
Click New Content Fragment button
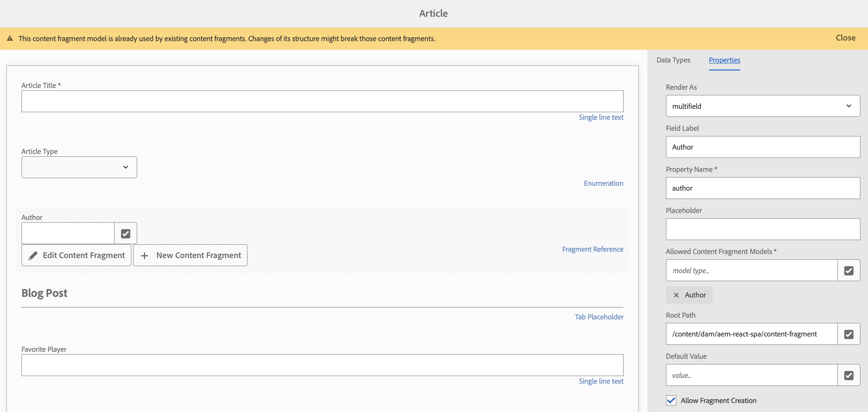click(x=191, y=255)
